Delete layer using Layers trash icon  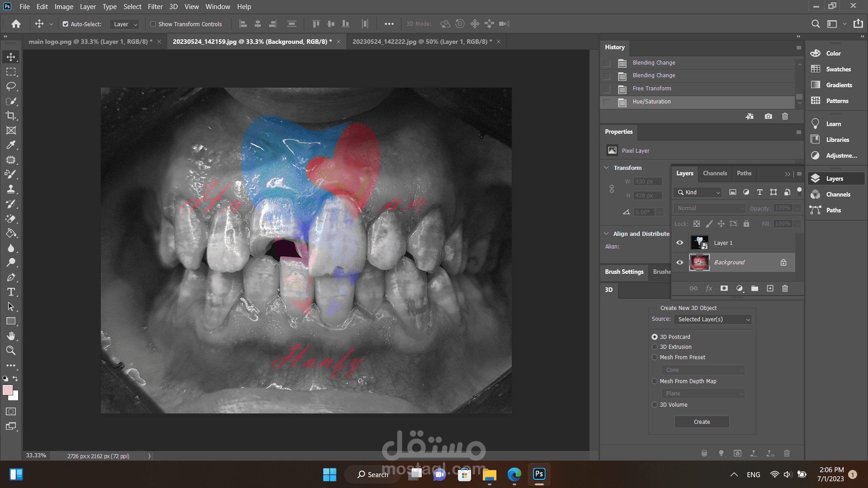(x=785, y=288)
